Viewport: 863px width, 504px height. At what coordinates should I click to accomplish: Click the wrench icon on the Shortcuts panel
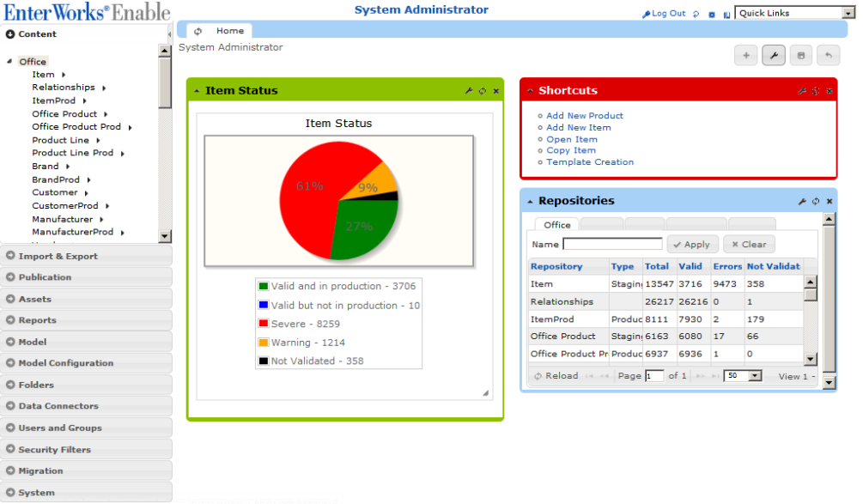(x=803, y=90)
